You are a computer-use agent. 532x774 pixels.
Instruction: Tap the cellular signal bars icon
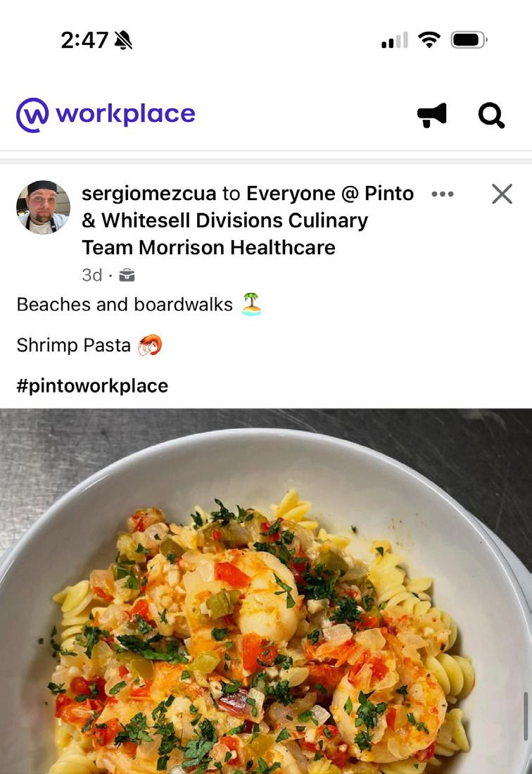tap(395, 41)
